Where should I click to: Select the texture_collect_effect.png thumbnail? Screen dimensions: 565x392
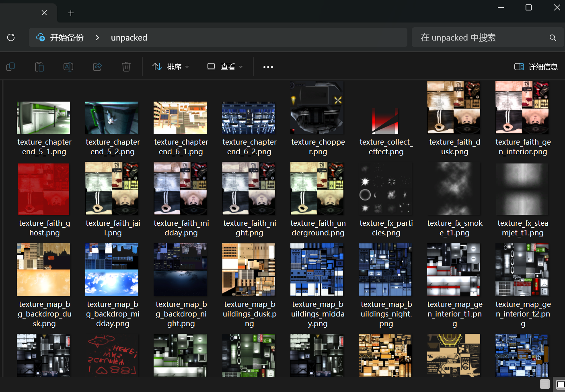pos(385,120)
